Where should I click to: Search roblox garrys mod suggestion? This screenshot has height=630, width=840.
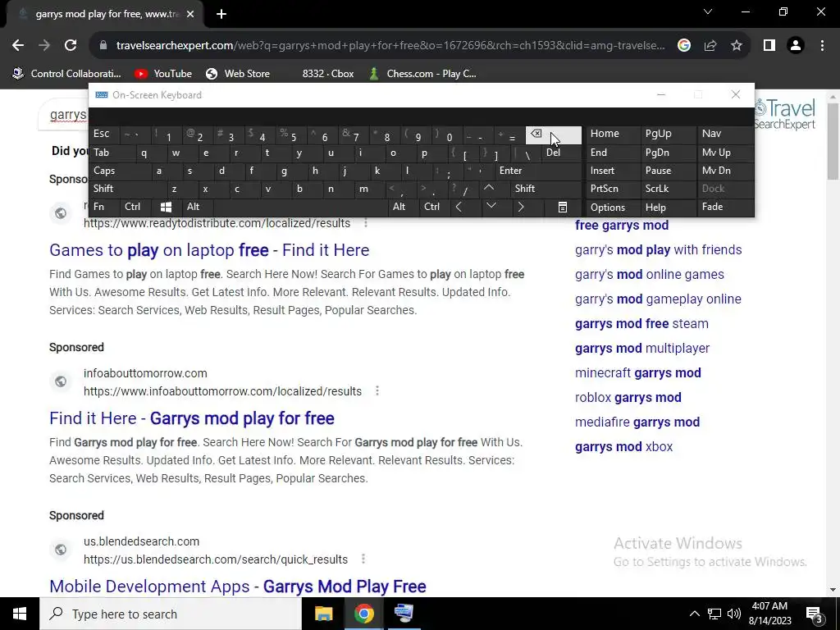628,398
